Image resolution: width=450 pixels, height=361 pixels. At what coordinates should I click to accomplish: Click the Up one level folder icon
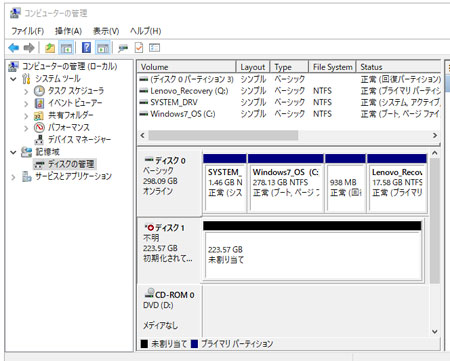[x=50, y=48]
